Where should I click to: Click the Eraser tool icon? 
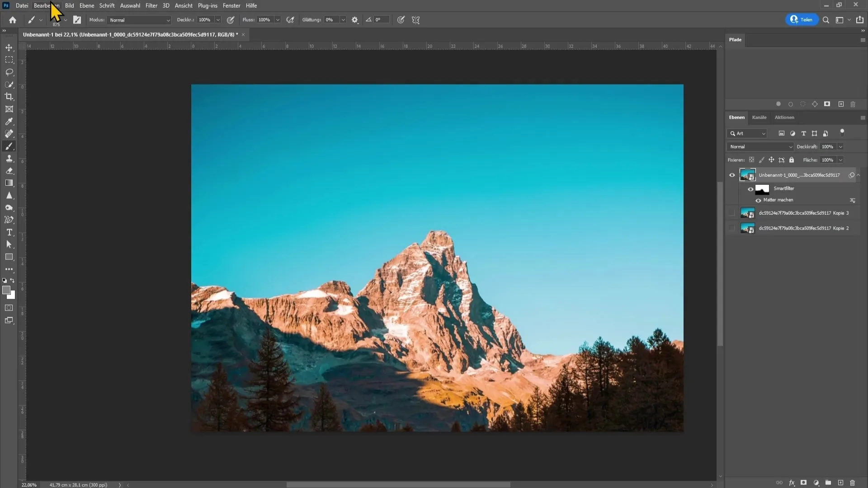(9, 172)
